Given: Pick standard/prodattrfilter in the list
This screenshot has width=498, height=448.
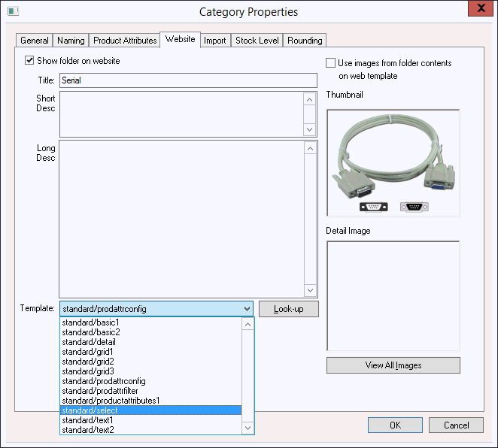Looking at the screenshot, I should coord(150,391).
